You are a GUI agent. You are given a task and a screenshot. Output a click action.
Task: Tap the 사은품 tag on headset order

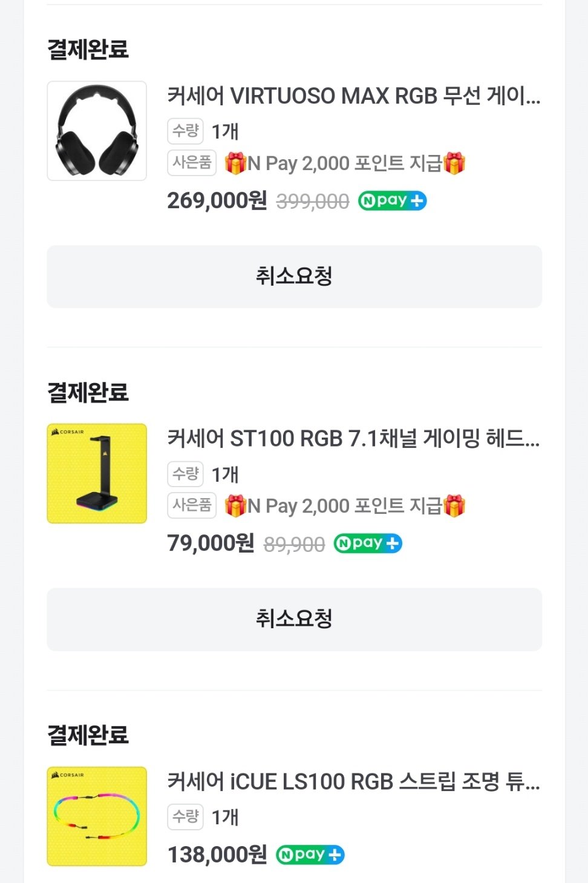192,163
